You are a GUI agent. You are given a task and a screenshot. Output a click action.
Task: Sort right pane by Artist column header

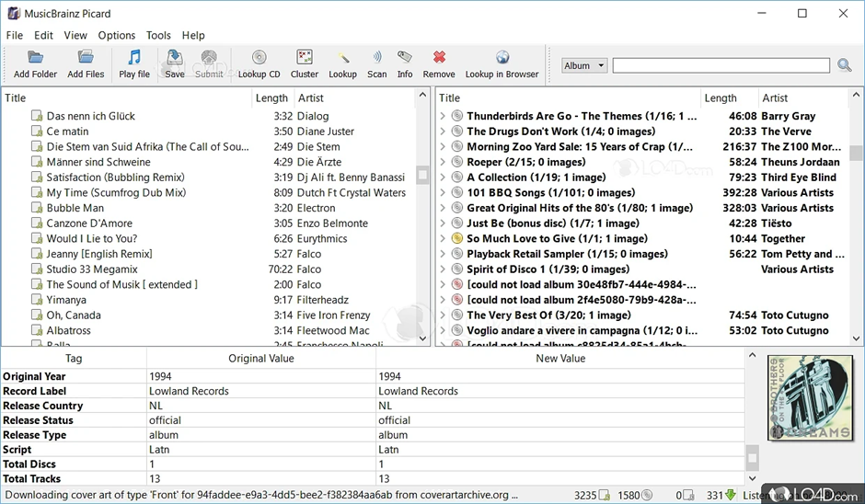pos(802,97)
